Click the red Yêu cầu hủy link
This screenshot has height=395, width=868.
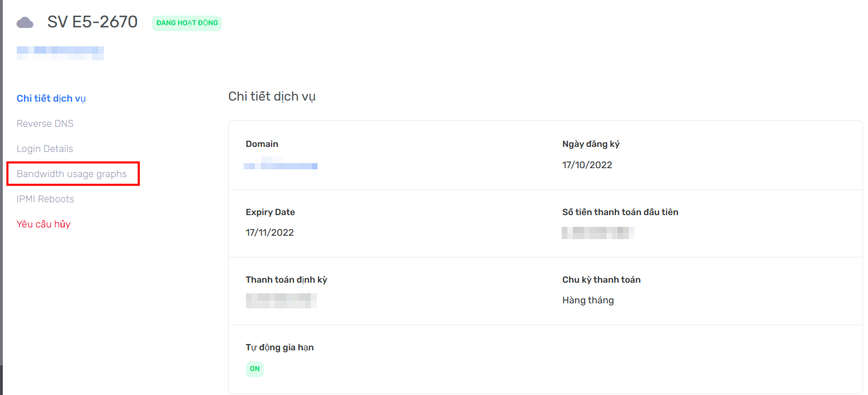tap(44, 224)
